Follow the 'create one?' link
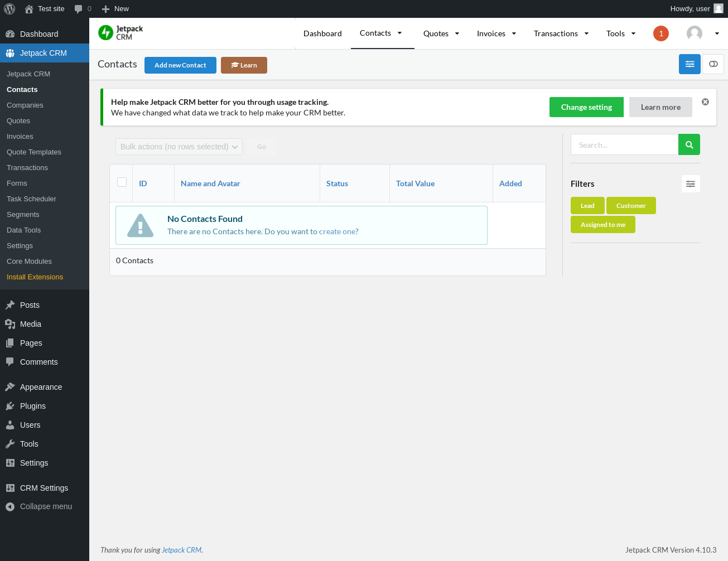 [339, 231]
